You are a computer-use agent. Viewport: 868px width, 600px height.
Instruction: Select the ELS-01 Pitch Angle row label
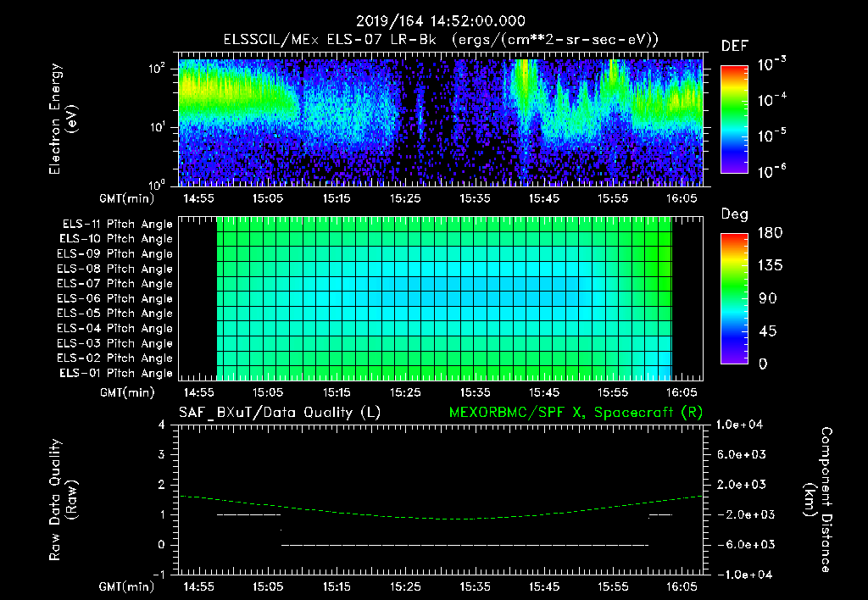click(x=116, y=373)
